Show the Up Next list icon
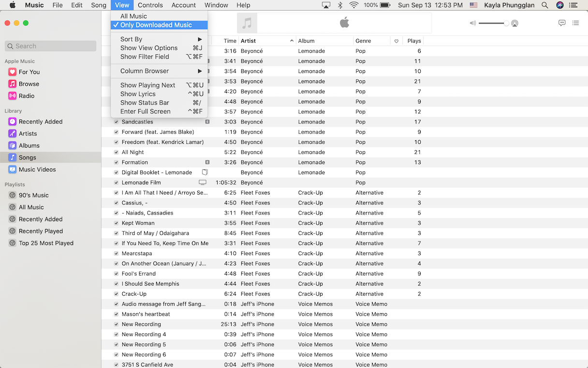 (576, 22)
